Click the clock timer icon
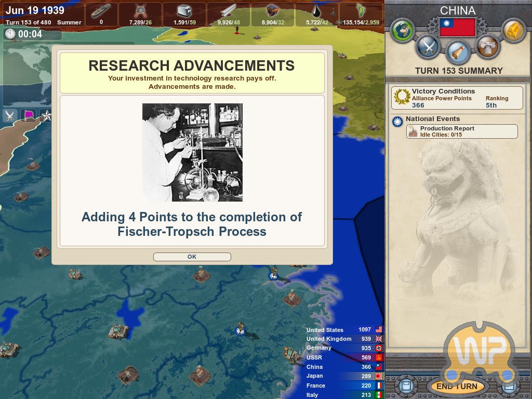This screenshot has width=532, height=399. [10, 34]
